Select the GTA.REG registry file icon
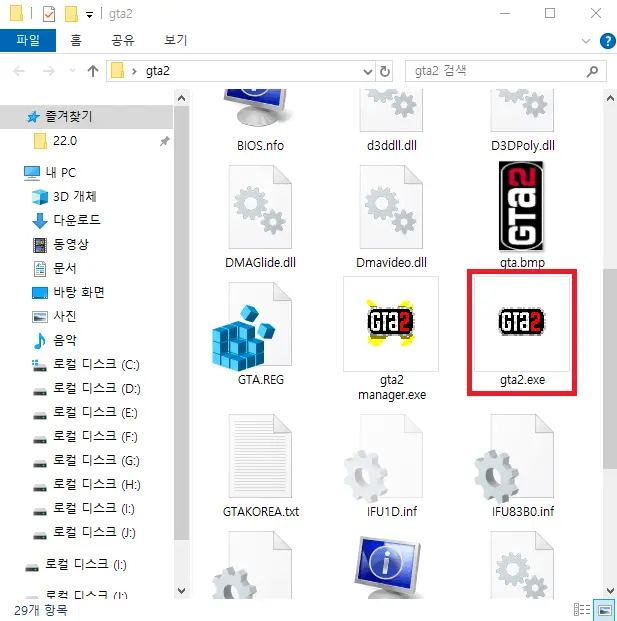This screenshot has width=617, height=621. [x=252, y=325]
